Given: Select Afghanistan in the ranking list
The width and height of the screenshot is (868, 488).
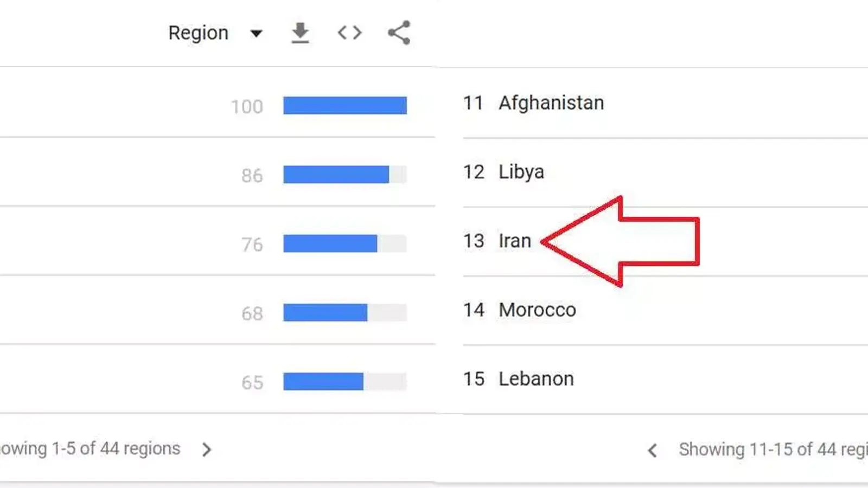Looking at the screenshot, I should (x=551, y=103).
